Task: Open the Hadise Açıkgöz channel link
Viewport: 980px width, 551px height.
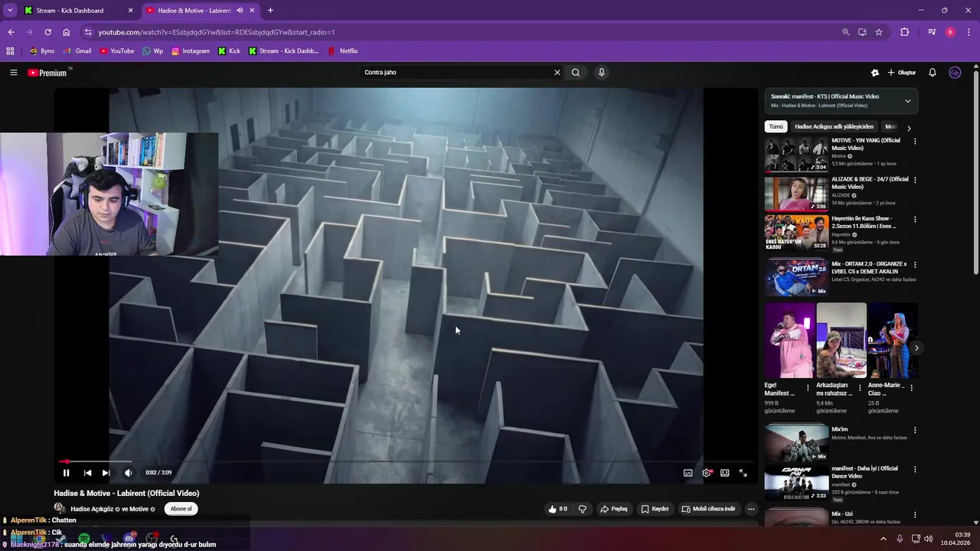Action: click(92, 509)
